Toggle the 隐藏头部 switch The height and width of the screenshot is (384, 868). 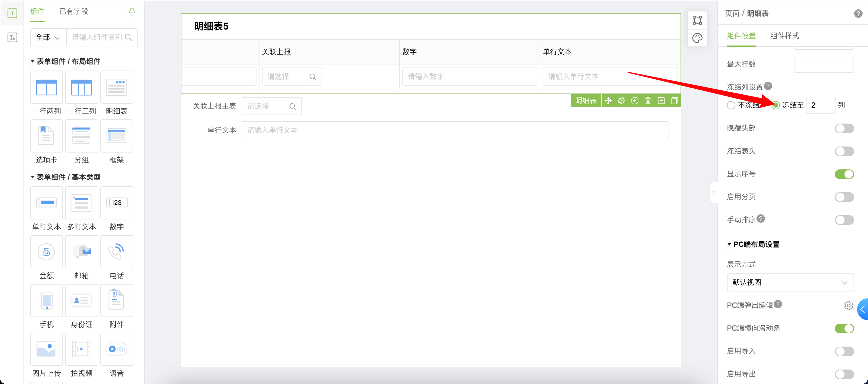point(844,128)
